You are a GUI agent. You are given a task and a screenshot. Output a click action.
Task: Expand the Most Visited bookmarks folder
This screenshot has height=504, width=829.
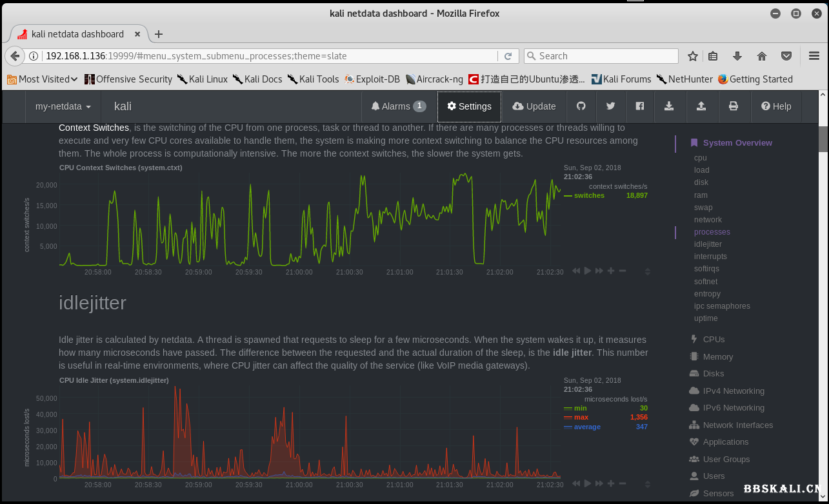[x=43, y=79]
